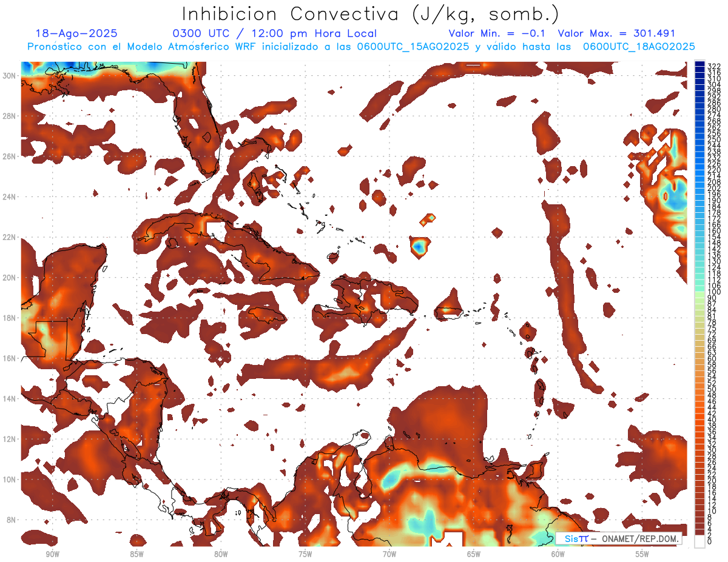Click the '70W' longitude label
Screen dimensions: 728x562
tap(389, 554)
